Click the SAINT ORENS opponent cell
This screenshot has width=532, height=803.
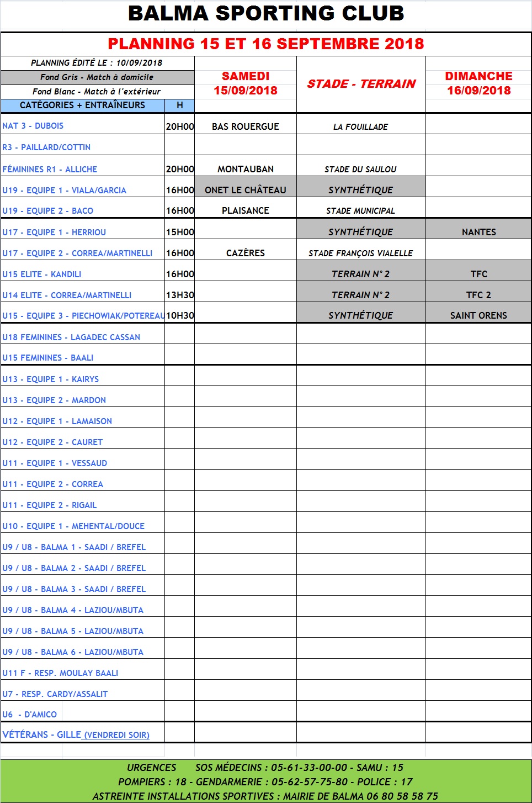click(478, 315)
